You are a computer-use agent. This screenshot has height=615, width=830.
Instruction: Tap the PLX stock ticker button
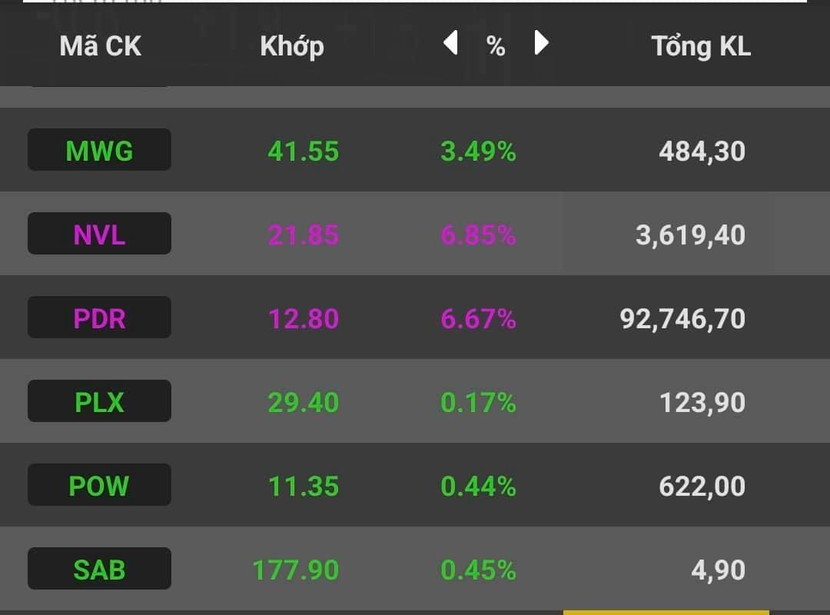coord(99,402)
